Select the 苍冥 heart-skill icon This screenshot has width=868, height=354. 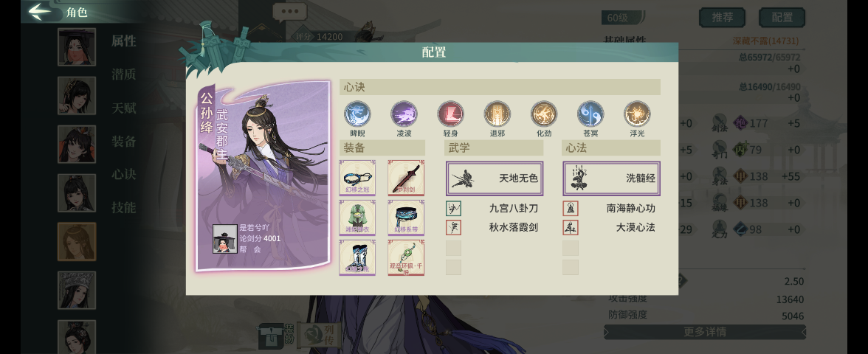pyautogui.click(x=590, y=114)
